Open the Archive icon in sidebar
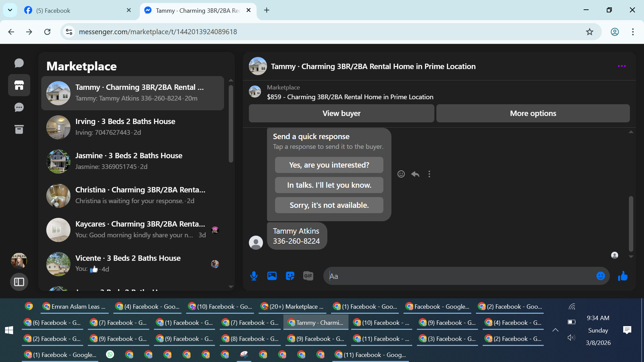 click(19, 129)
